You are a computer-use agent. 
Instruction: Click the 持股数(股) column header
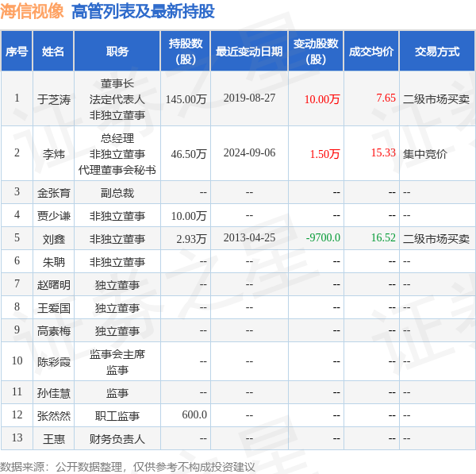(186, 52)
